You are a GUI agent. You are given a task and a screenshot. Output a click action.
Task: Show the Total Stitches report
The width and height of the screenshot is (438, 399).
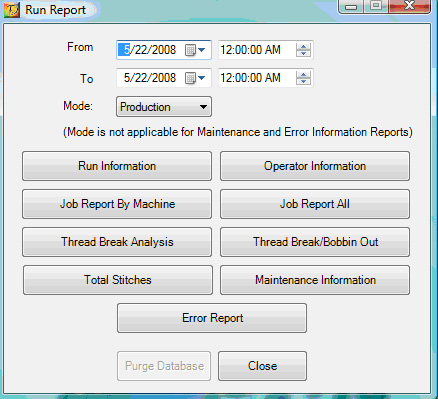118,280
